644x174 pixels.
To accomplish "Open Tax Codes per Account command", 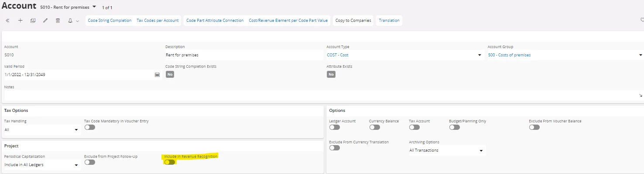I will coord(158,21).
